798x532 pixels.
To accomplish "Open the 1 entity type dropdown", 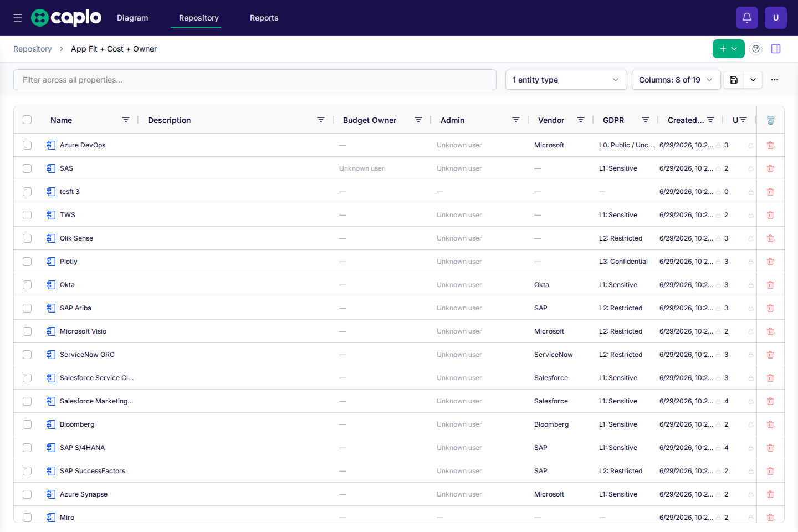I will pyautogui.click(x=566, y=80).
